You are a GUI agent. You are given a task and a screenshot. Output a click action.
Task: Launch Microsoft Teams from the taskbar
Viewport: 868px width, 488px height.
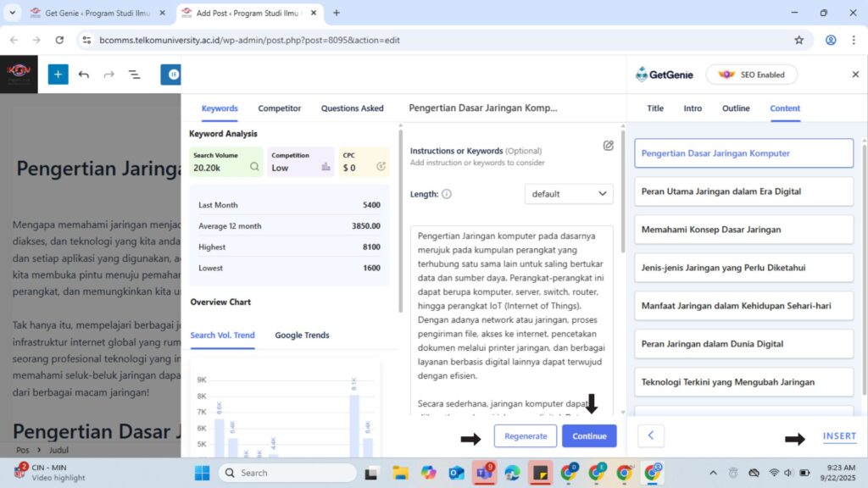[484, 473]
